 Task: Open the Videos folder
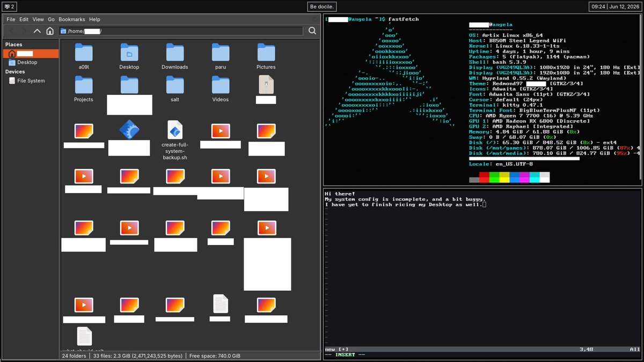pyautogui.click(x=221, y=89)
